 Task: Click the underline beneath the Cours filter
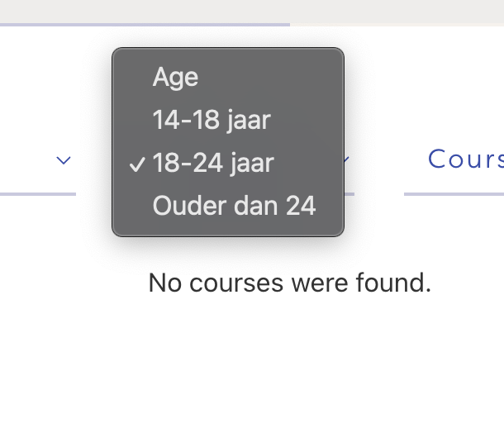point(454,194)
